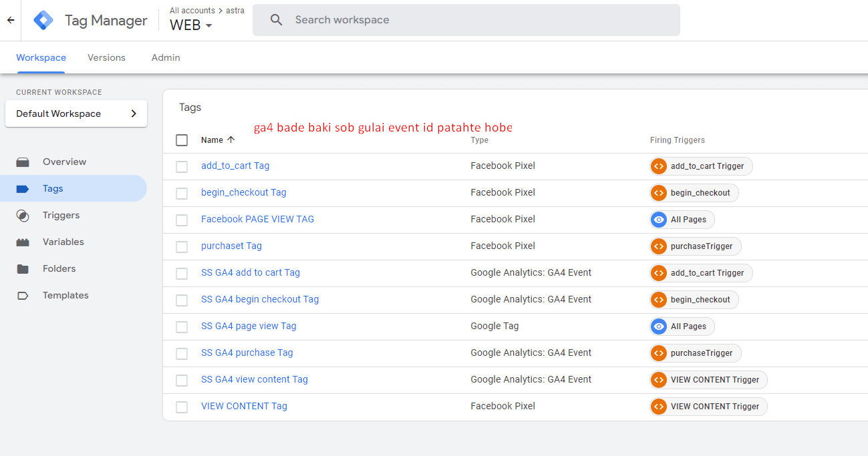868x456 pixels.
Task: Open SS GA4 purchase Tag
Action: 247,353
